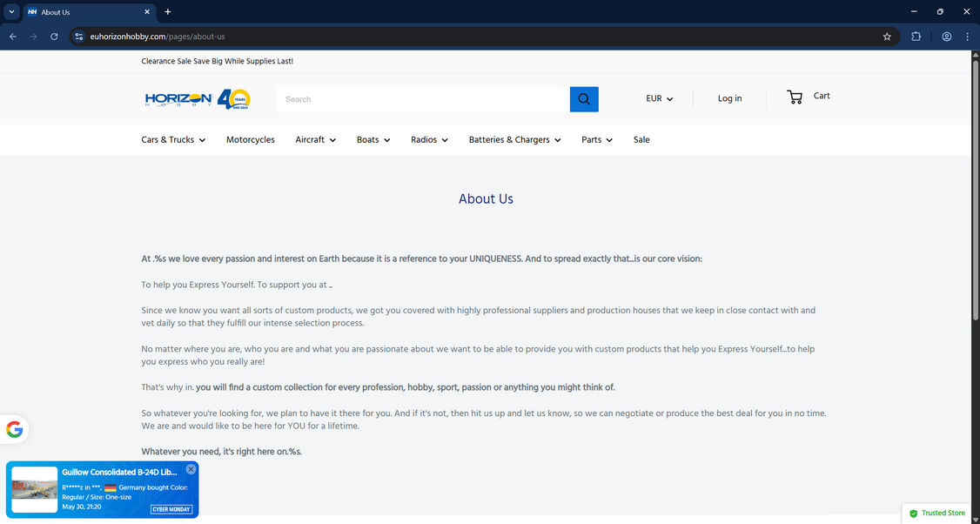Dismiss the Guillow Consolidated purchase popup
980x524 pixels.
tap(191, 468)
